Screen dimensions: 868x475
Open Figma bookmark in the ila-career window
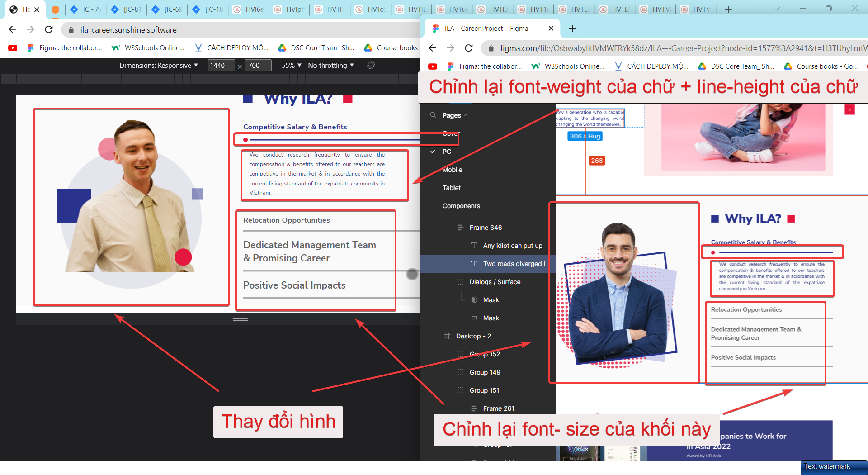click(65, 48)
